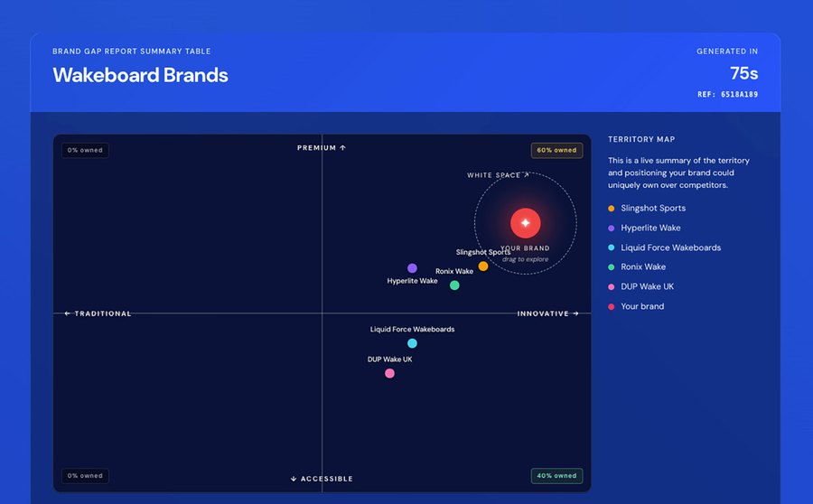Select the green Ronix Wake dot on map
Image resolution: width=813 pixels, height=504 pixels.
point(454,285)
